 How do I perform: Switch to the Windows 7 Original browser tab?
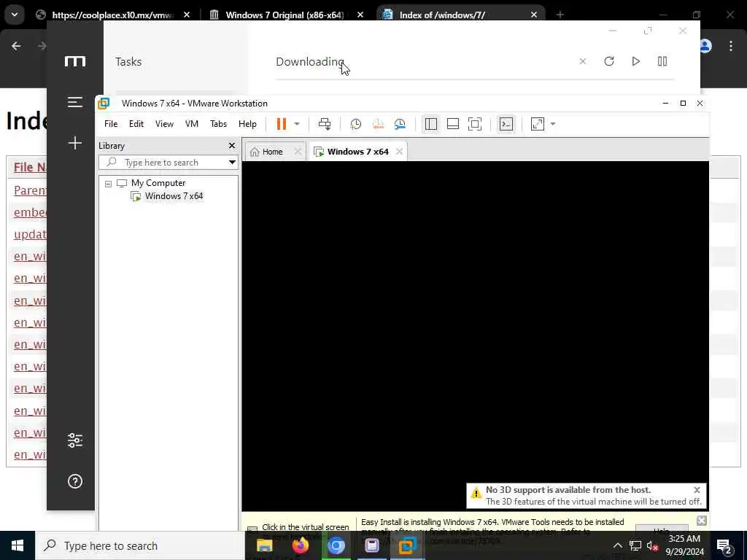coord(284,15)
